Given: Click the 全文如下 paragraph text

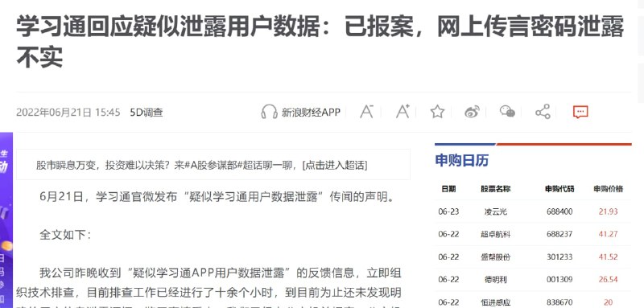Looking at the screenshot, I should pos(65,235).
